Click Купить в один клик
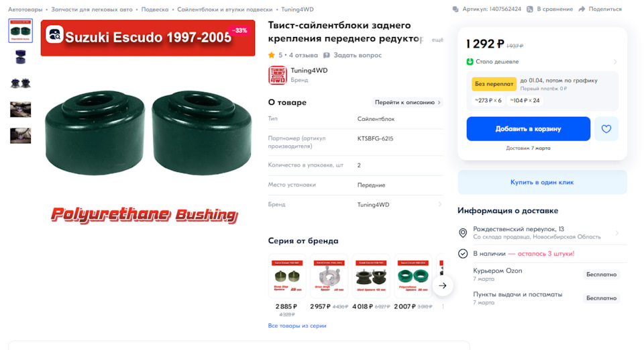644x350 pixels. click(542, 182)
